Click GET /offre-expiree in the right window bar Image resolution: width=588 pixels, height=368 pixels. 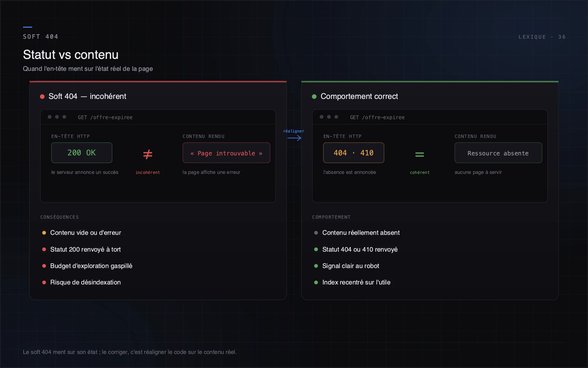[377, 117]
